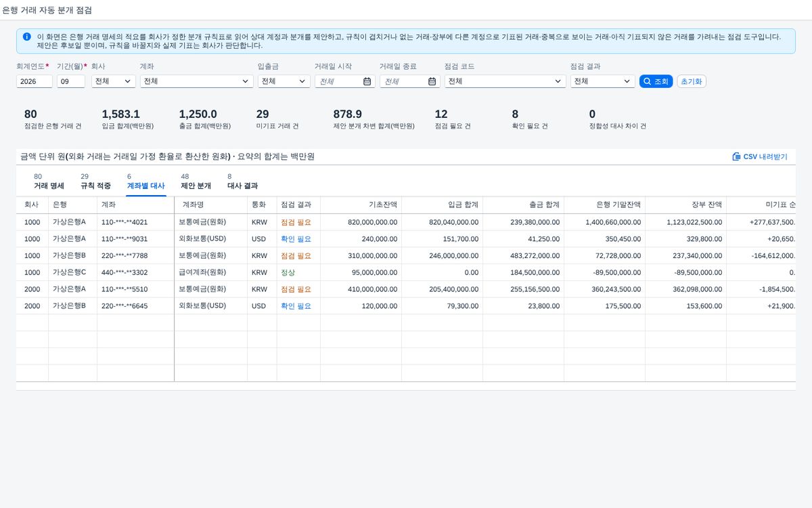Click the 1,400,660,000.00 bank balance cell
This screenshot has height=508, width=812.
[x=604, y=222]
